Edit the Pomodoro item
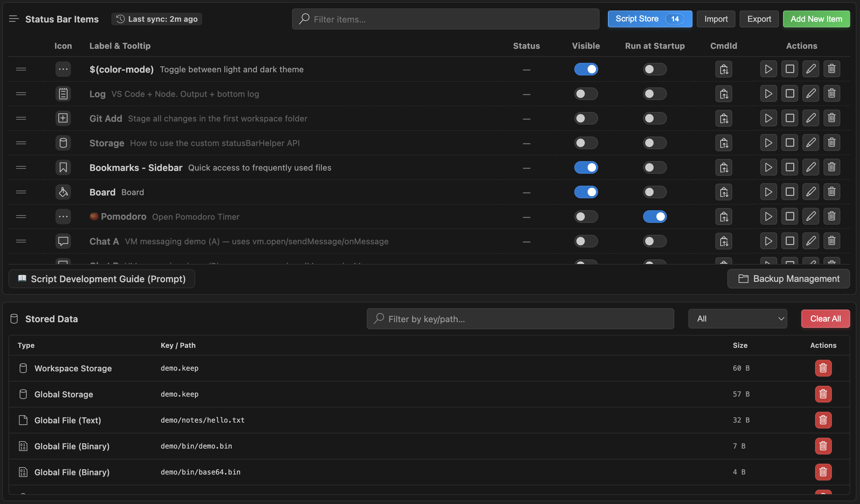Screen dimensions: 860x504 point(811,217)
